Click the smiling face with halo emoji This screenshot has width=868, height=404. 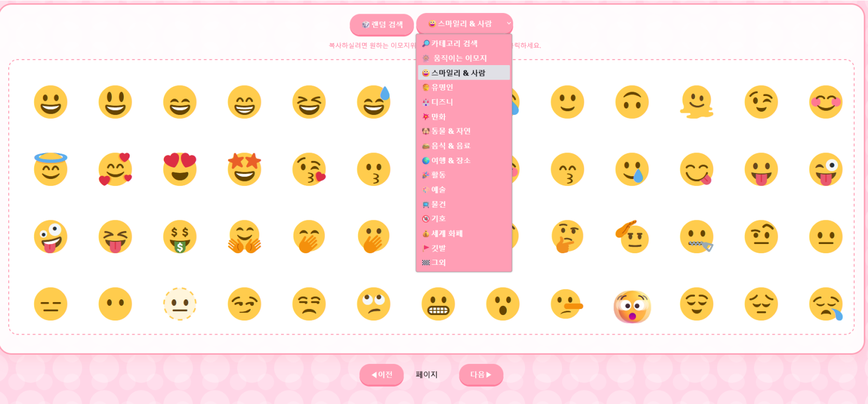coord(50,169)
